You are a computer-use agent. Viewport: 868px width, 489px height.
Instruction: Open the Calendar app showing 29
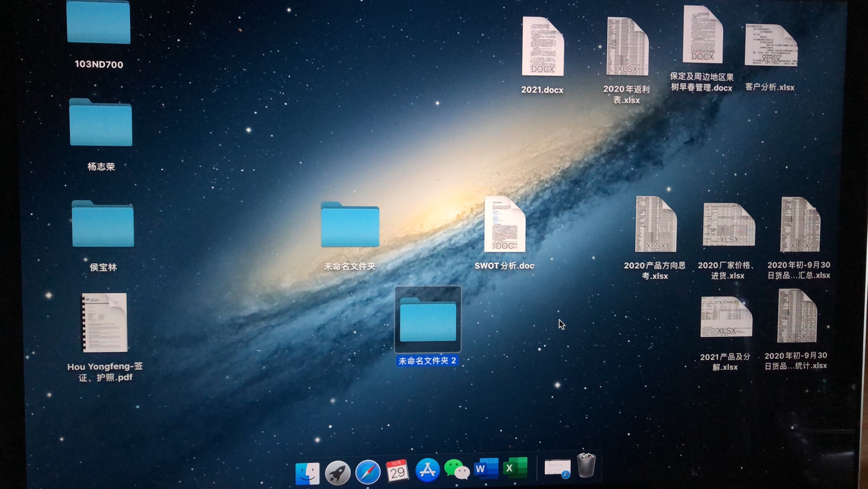click(x=397, y=471)
